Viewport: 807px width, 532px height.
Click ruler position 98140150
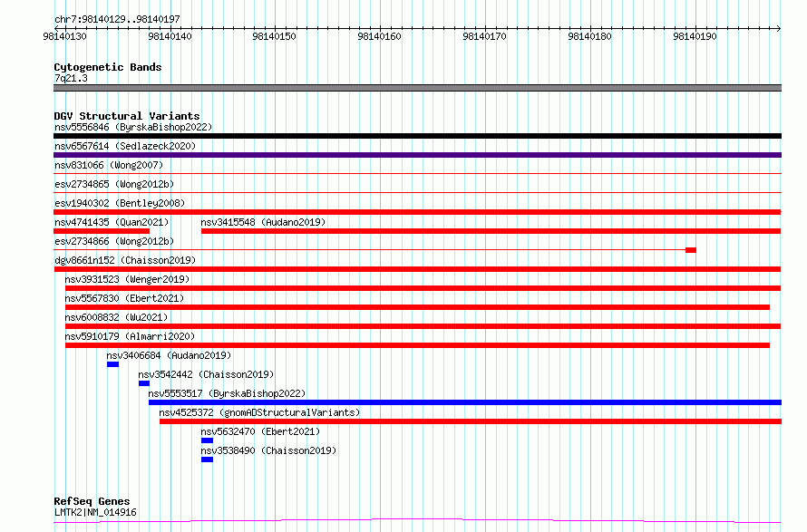point(275,36)
